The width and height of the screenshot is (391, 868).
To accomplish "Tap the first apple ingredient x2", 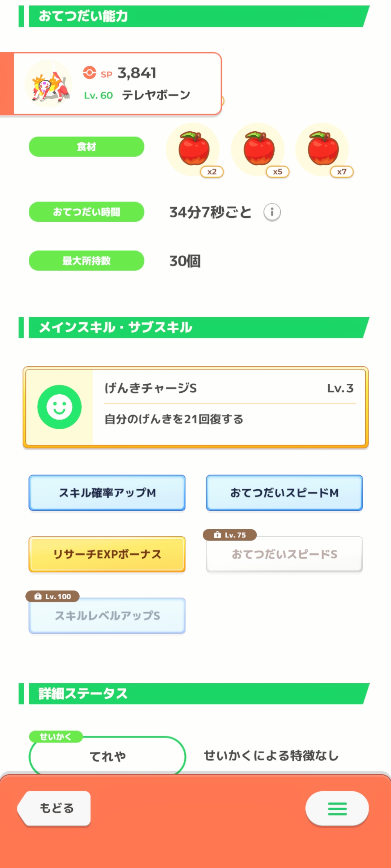I will point(194,149).
